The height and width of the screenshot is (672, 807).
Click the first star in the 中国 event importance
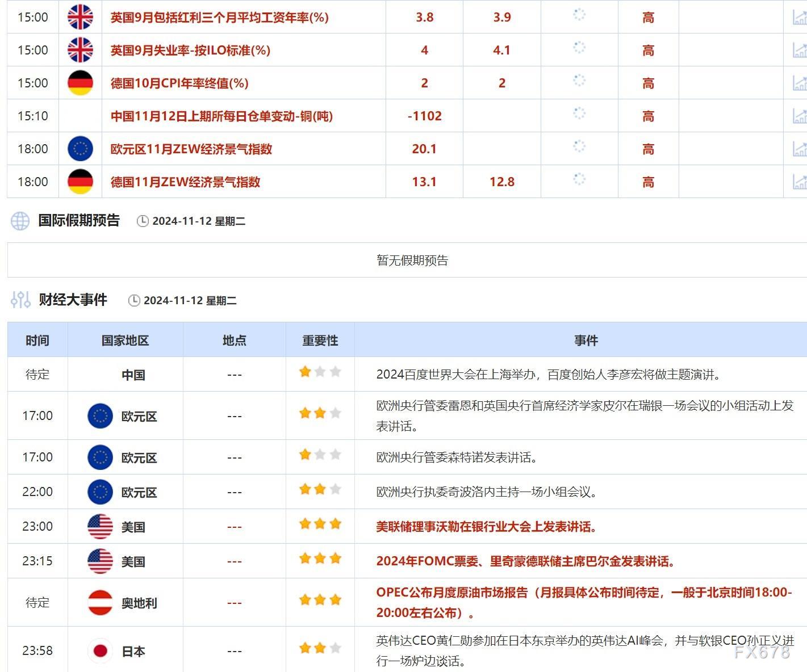click(x=304, y=371)
